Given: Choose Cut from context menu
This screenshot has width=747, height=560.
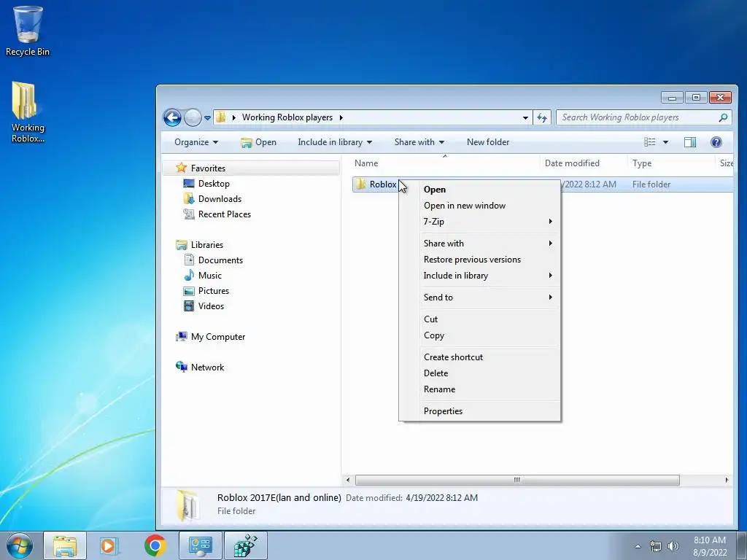Looking at the screenshot, I should click(x=480, y=319).
